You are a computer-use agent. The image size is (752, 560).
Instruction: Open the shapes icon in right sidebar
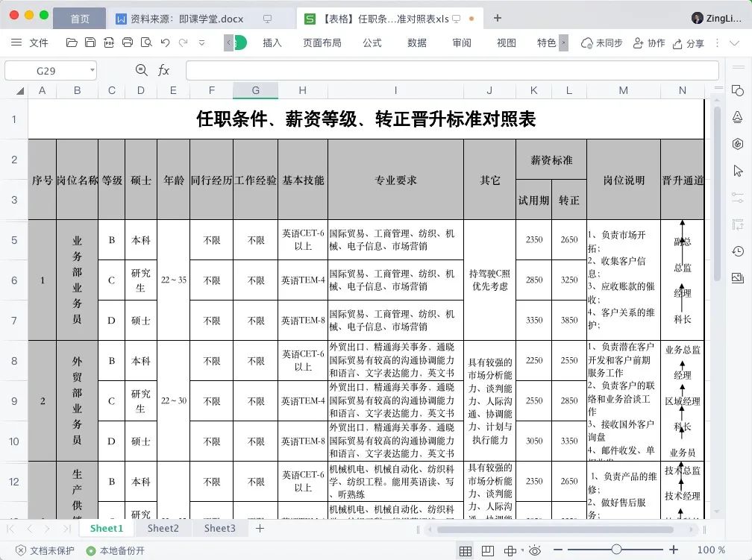point(738,91)
